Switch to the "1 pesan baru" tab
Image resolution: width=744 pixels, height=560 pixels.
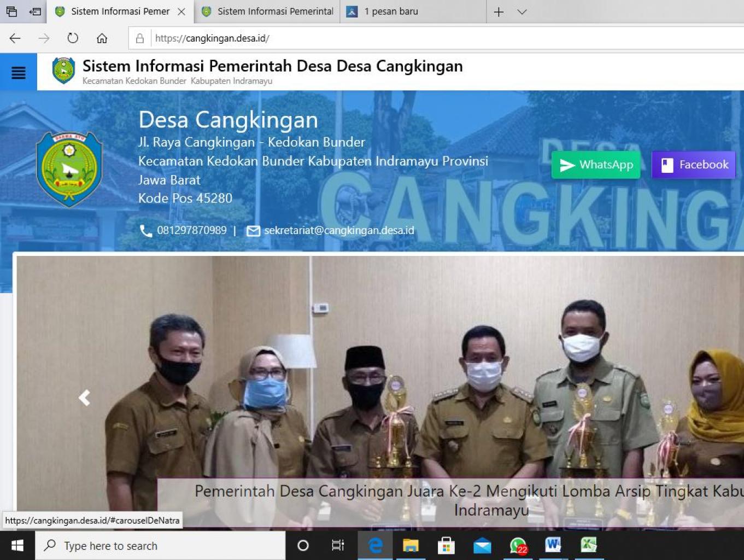pyautogui.click(x=391, y=11)
